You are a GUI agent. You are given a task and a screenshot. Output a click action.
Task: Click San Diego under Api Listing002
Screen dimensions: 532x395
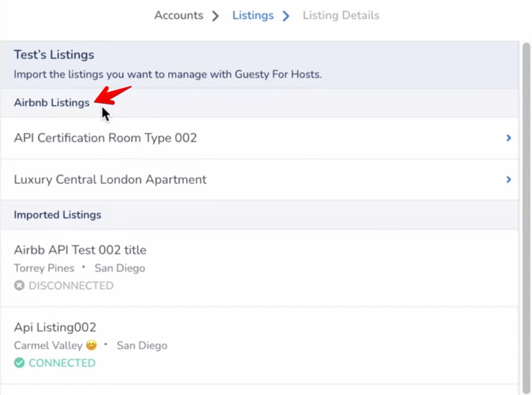(x=142, y=345)
